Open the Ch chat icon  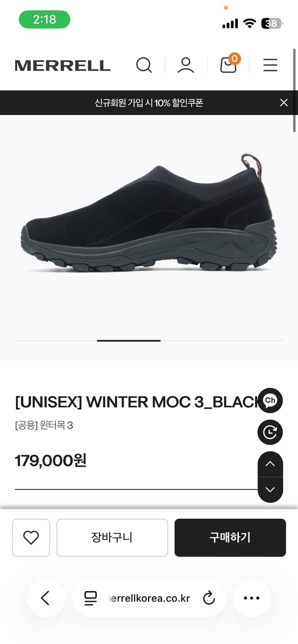point(270,401)
